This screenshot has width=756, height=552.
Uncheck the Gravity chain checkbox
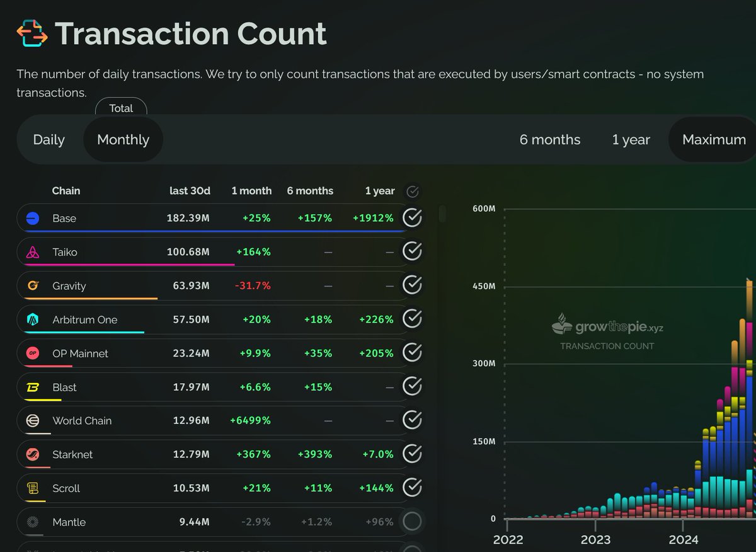412,285
